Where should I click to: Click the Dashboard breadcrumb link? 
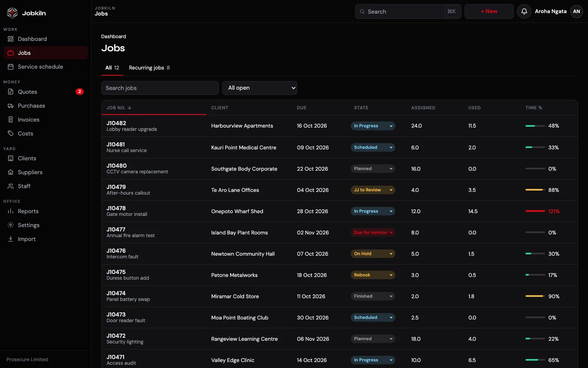pyautogui.click(x=114, y=36)
